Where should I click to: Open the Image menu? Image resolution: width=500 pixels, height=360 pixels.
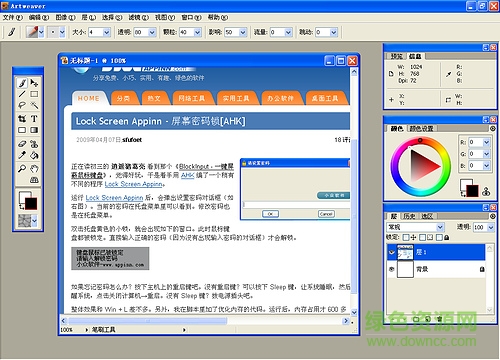tap(65, 17)
